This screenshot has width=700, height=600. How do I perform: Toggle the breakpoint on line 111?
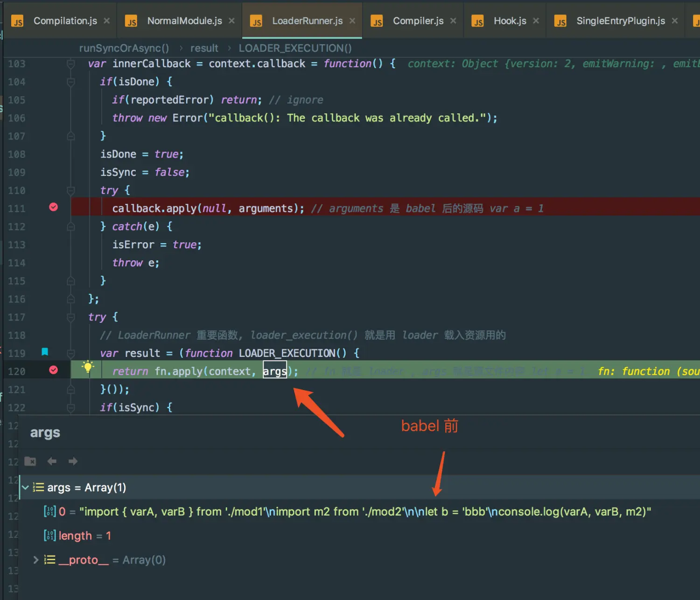[54, 207]
